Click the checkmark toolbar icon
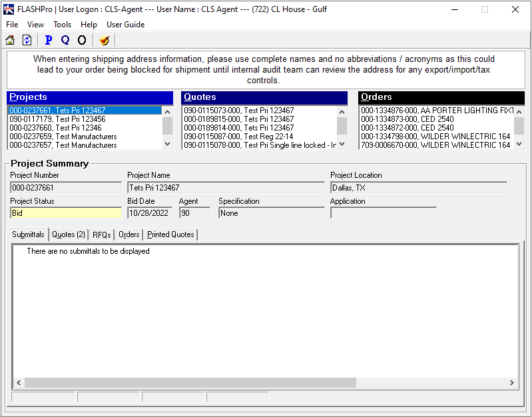532x417 pixels. 104,40
